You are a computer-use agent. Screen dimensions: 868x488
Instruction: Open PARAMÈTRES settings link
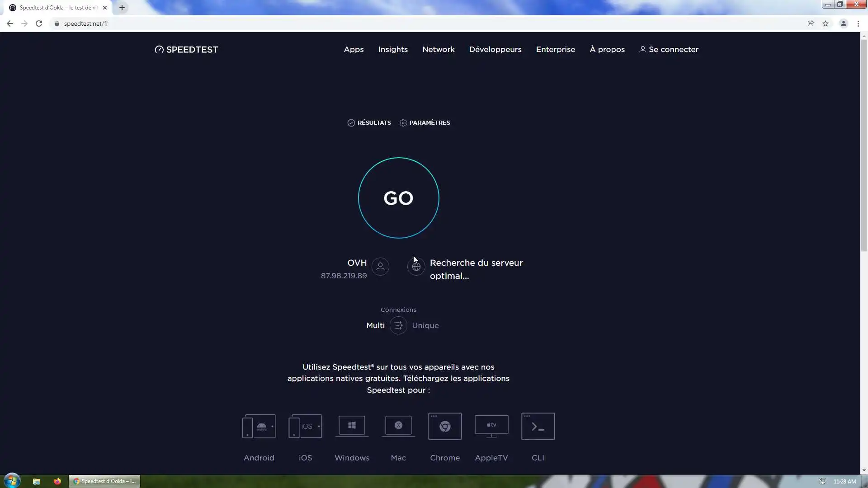click(x=425, y=122)
